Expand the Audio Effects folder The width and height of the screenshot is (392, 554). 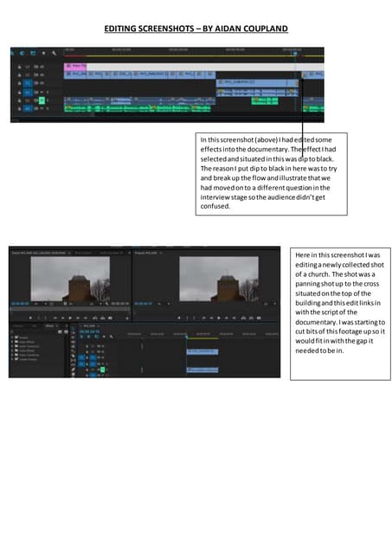(x=13, y=342)
